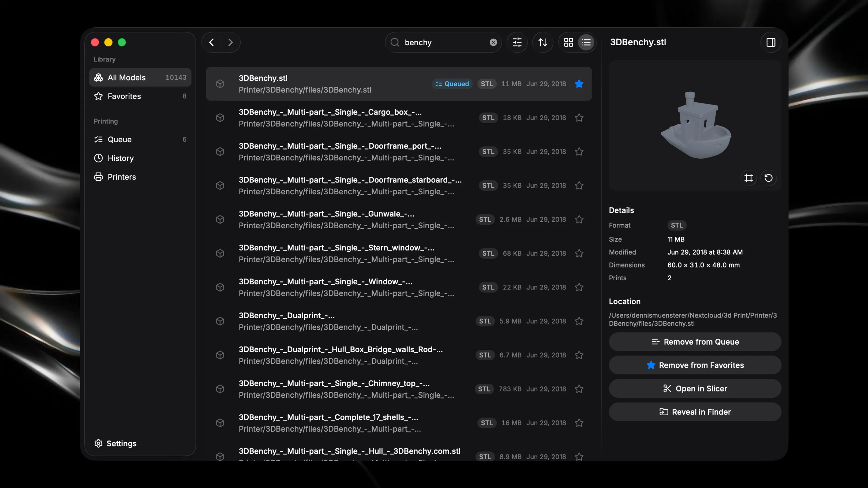Toggle the details sidebar panel icon
868x488 pixels.
(x=771, y=43)
